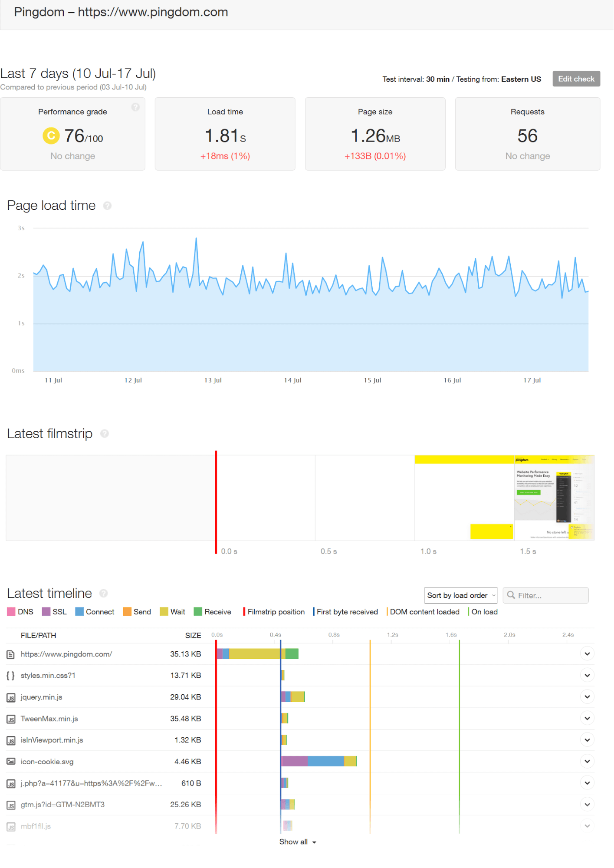Click the 35.48 KB size value
Screen dimensions: 614x868
tap(186, 719)
